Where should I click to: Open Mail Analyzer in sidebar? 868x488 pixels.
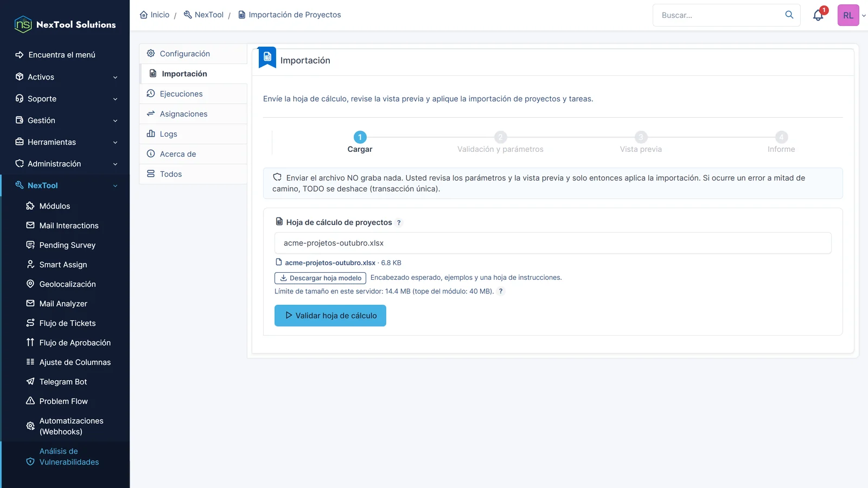tap(63, 304)
